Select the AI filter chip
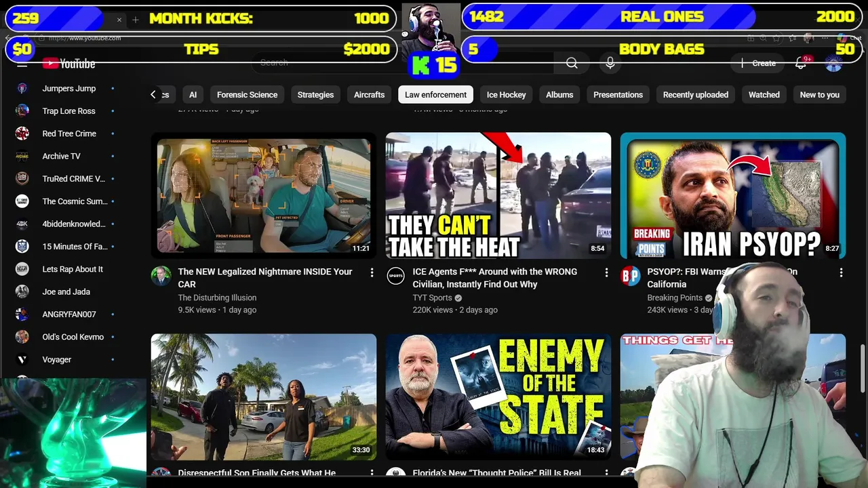868x488 pixels. point(193,95)
